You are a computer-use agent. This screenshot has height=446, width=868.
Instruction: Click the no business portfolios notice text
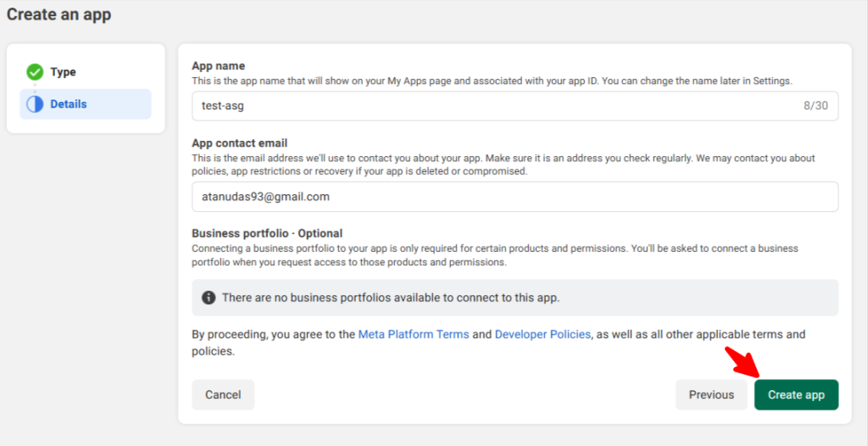coord(391,298)
